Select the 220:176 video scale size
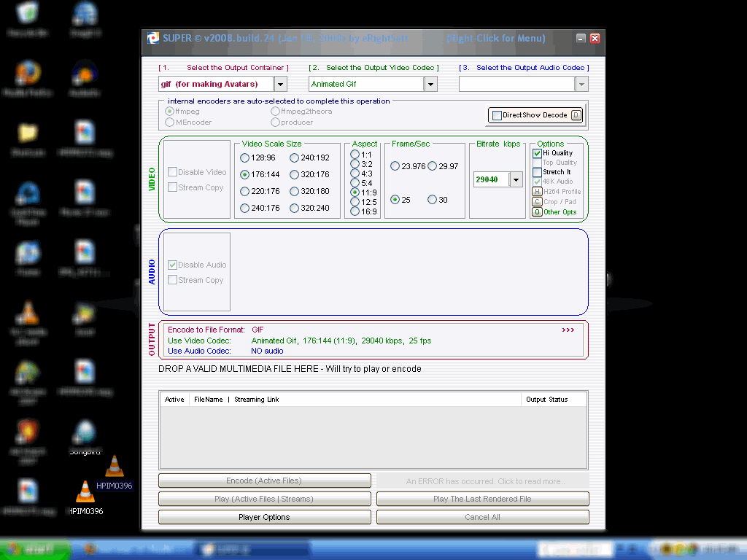The image size is (747, 560). [245, 192]
